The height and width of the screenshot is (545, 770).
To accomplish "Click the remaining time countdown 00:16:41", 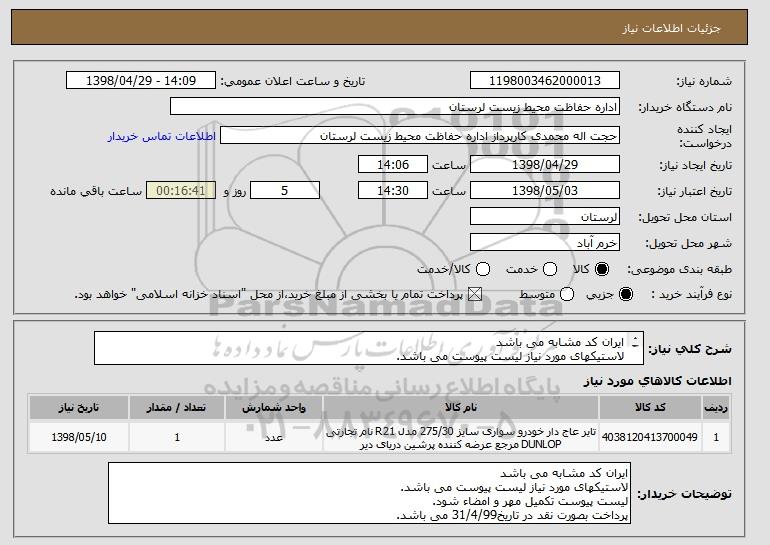I will click(181, 191).
